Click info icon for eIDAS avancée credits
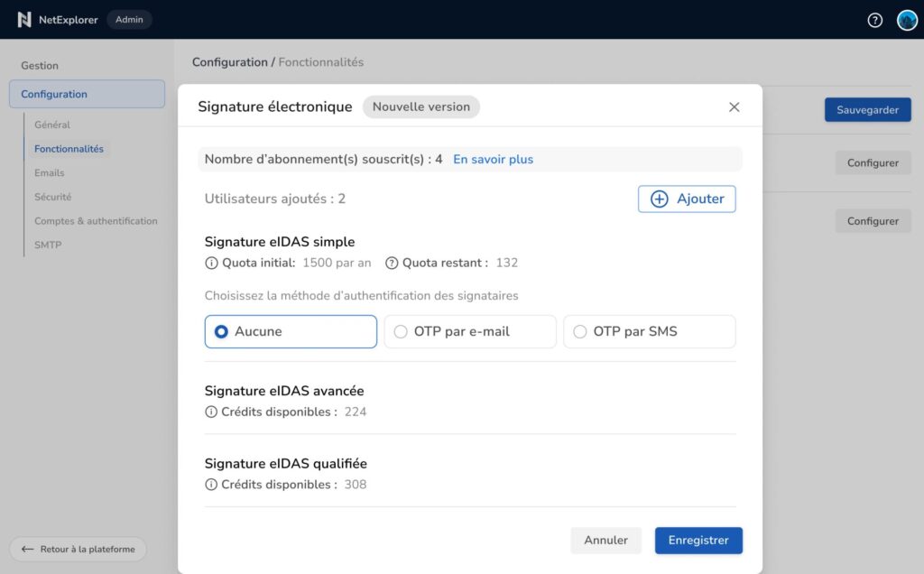Image resolution: width=924 pixels, height=574 pixels. [x=211, y=412]
